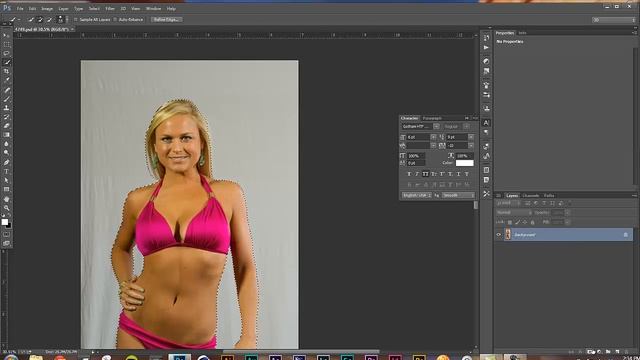Select the Spot Healing Brush tool

point(7,90)
